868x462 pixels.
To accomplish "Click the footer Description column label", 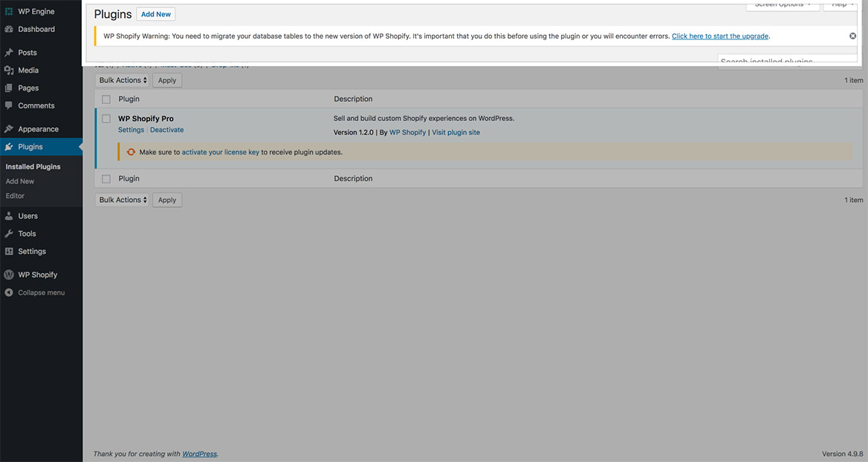I will [353, 179].
